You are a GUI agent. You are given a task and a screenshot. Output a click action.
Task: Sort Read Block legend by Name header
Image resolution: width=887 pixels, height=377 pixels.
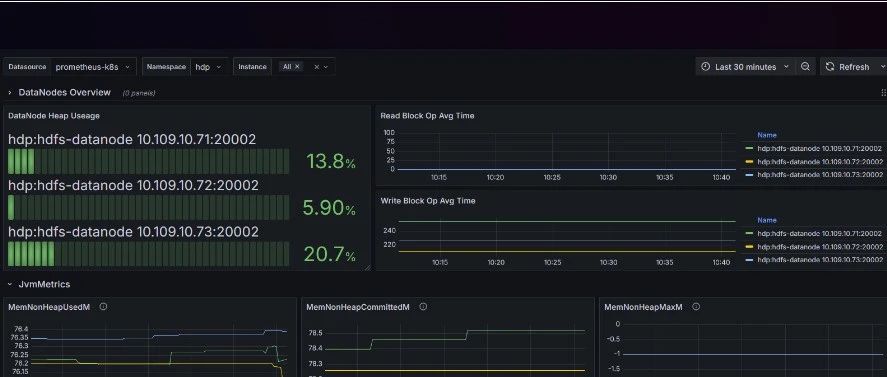(x=767, y=135)
